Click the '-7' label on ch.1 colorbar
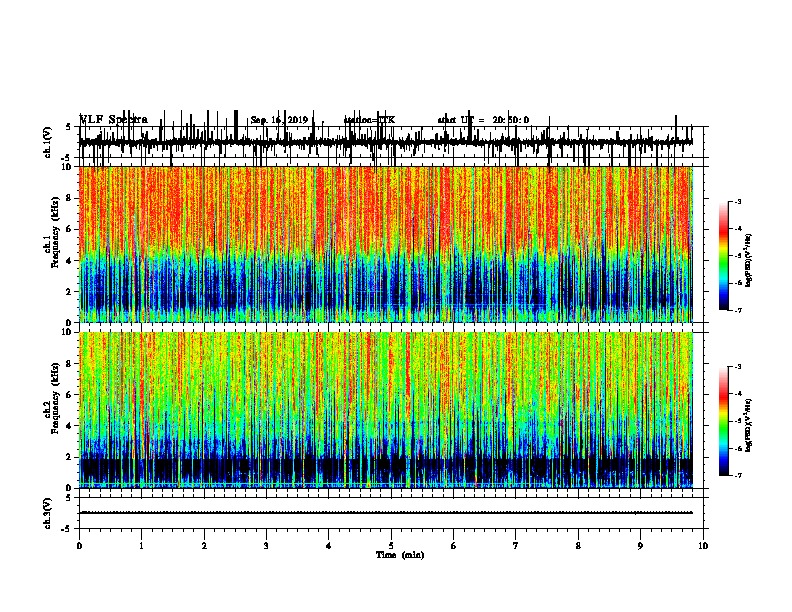 tap(737, 310)
